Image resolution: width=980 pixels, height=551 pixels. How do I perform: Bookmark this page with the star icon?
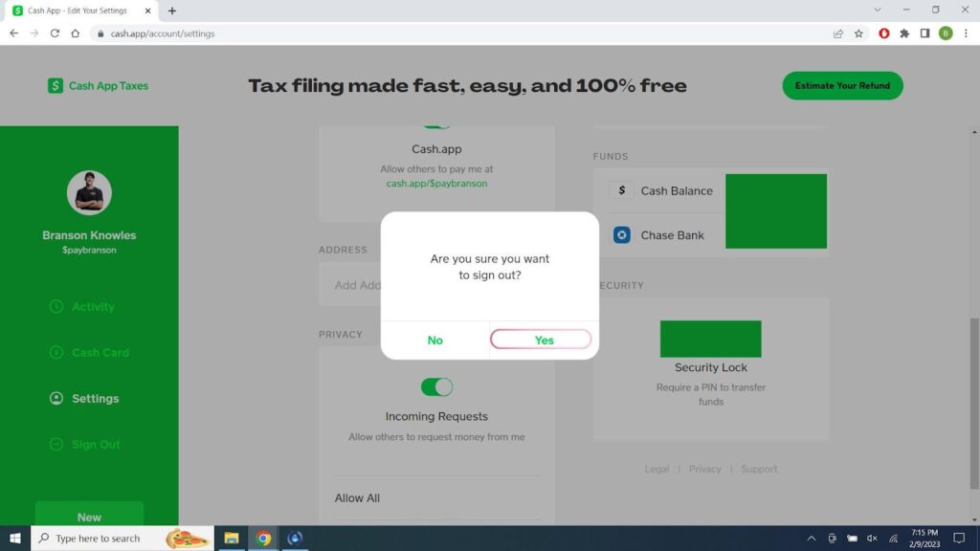[x=858, y=33]
